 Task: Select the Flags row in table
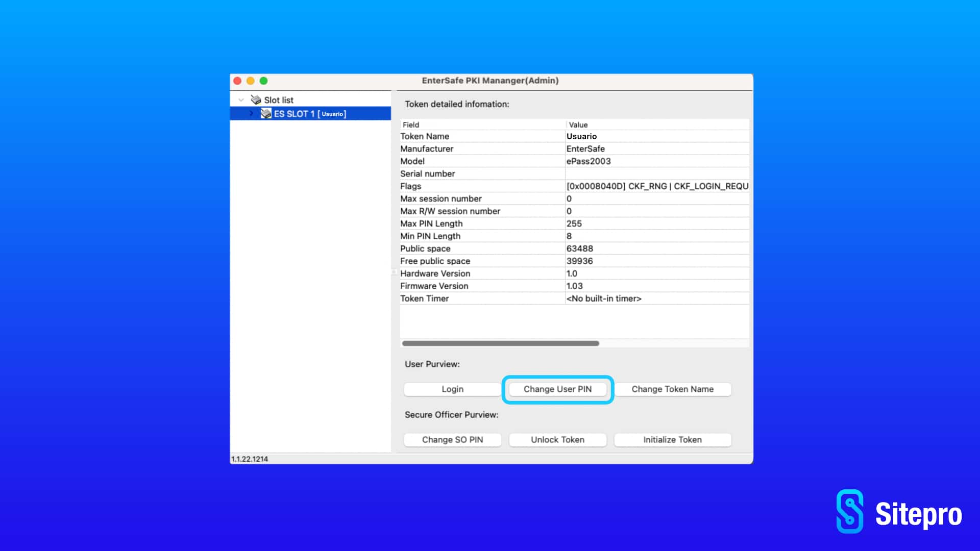(x=574, y=186)
